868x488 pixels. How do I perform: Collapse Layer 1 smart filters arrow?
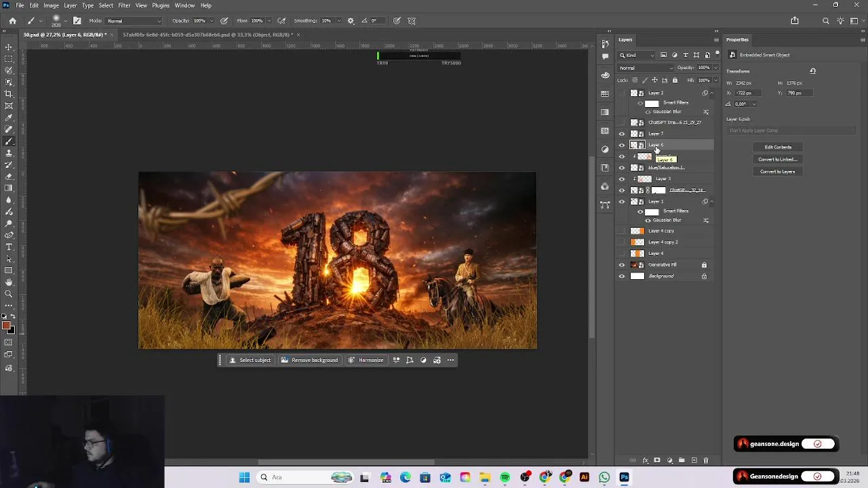tap(711, 201)
